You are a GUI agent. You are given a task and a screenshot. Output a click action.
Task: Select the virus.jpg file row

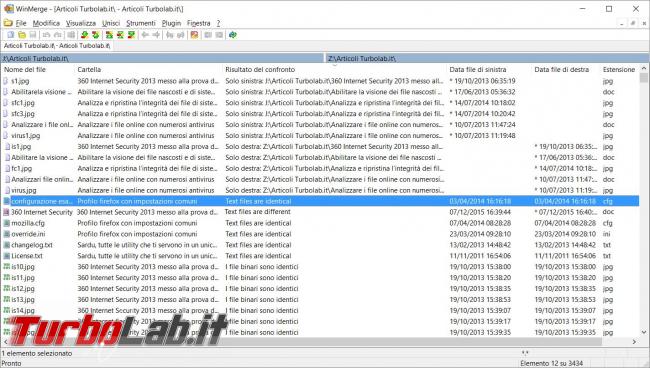coord(319,190)
